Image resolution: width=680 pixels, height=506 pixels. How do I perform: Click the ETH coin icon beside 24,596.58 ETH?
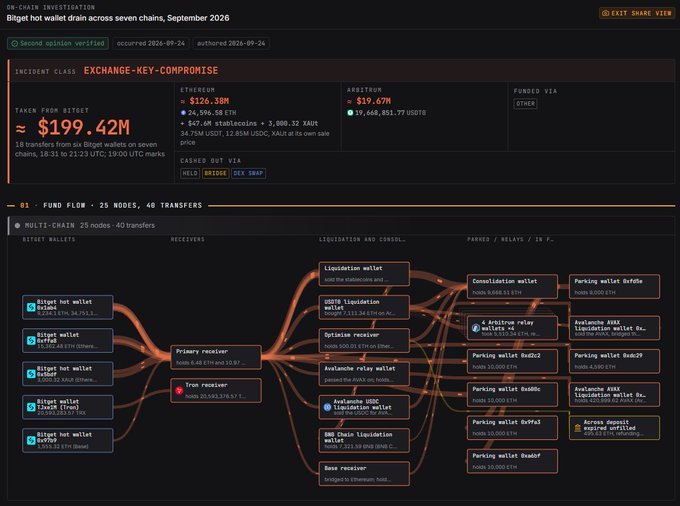tap(183, 113)
